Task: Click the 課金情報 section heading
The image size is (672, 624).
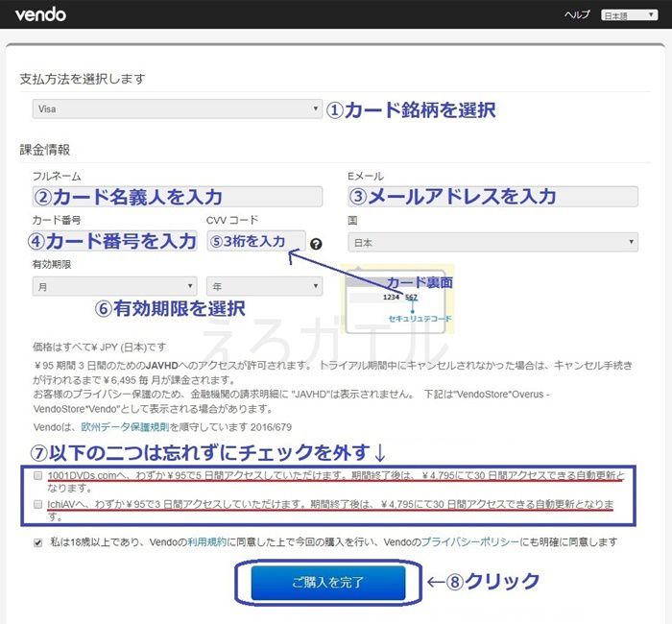Action: 44,150
